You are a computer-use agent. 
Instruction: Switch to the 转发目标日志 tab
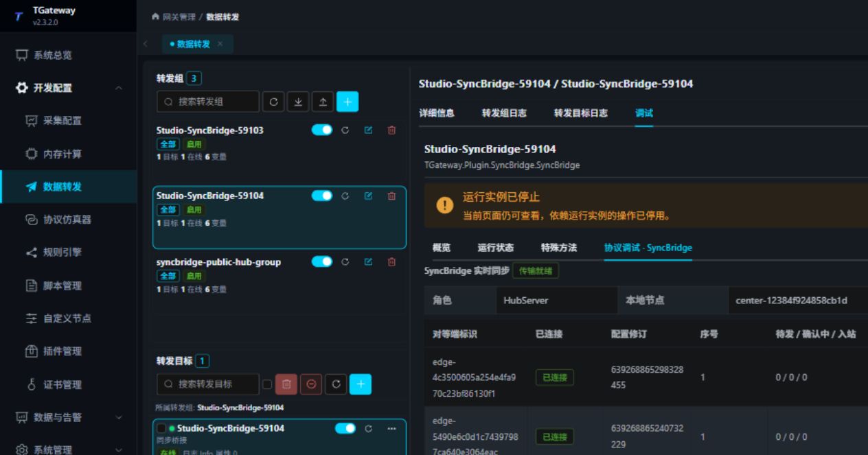581,113
